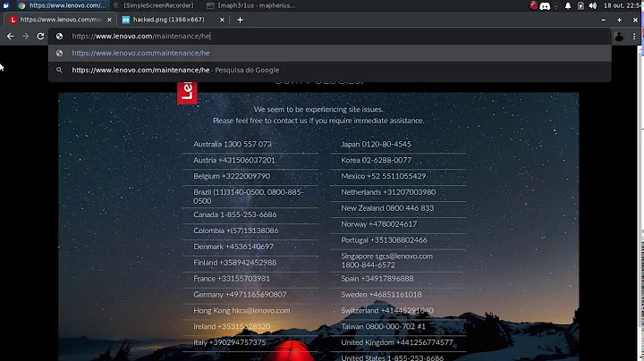
Task: Open the Discord tray icon
Action: point(545,5)
